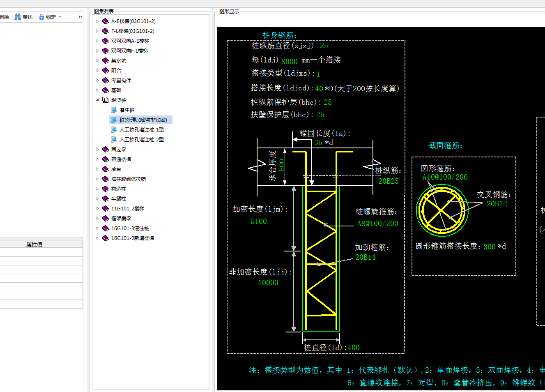
Task: Edit the 桩纵筋 value 20B25
Action: (389, 181)
